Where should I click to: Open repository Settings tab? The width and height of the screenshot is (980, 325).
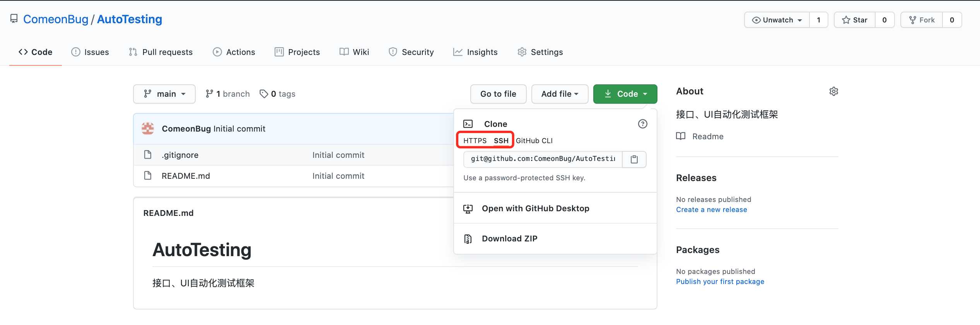click(540, 52)
